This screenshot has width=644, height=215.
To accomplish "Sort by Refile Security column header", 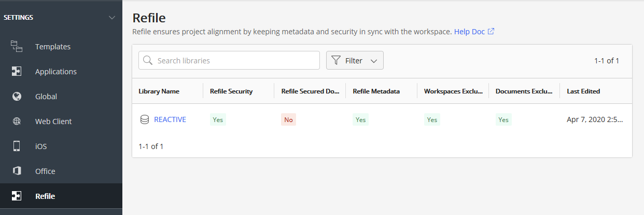I will [x=231, y=91].
